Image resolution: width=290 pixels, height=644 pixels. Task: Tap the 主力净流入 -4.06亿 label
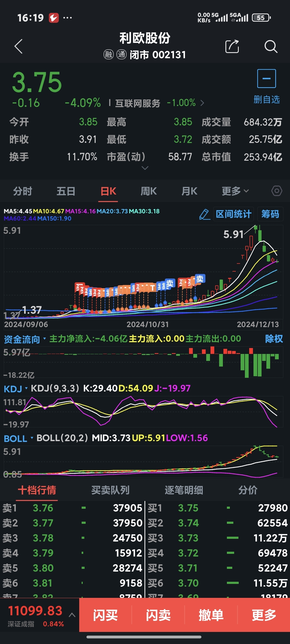pyautogui.click(x=88, y=339)
